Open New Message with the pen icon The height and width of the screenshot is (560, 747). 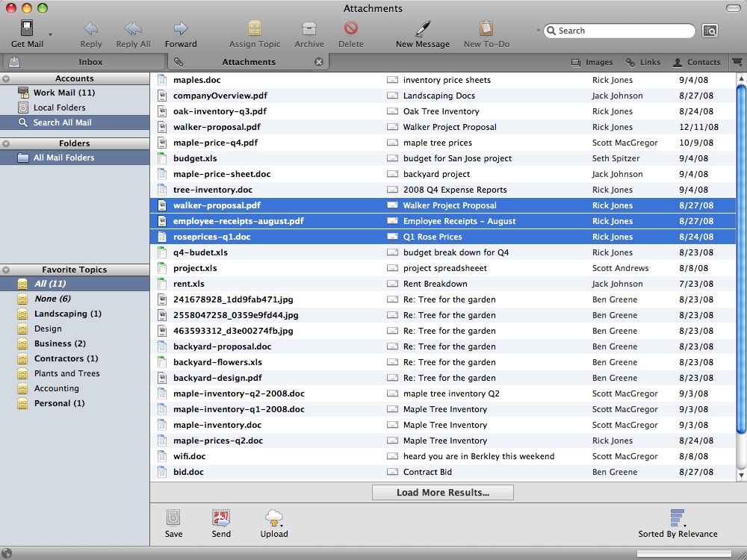423,28
